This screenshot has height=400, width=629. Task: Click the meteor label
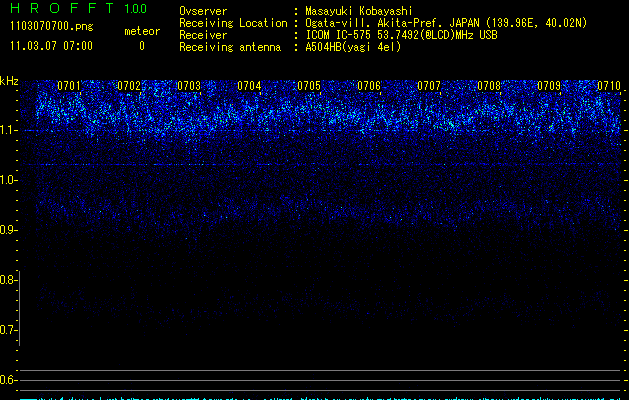pyautogui.click(x=142, y=31)
